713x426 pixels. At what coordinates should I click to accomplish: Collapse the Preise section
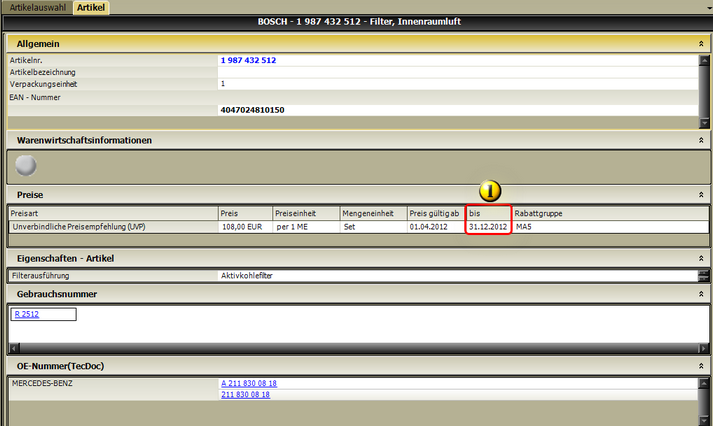point(701,195)
